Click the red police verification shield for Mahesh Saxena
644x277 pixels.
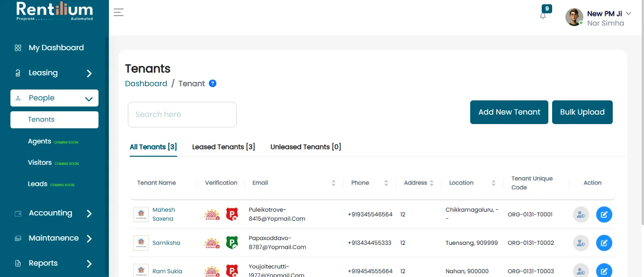pos(232,214)
